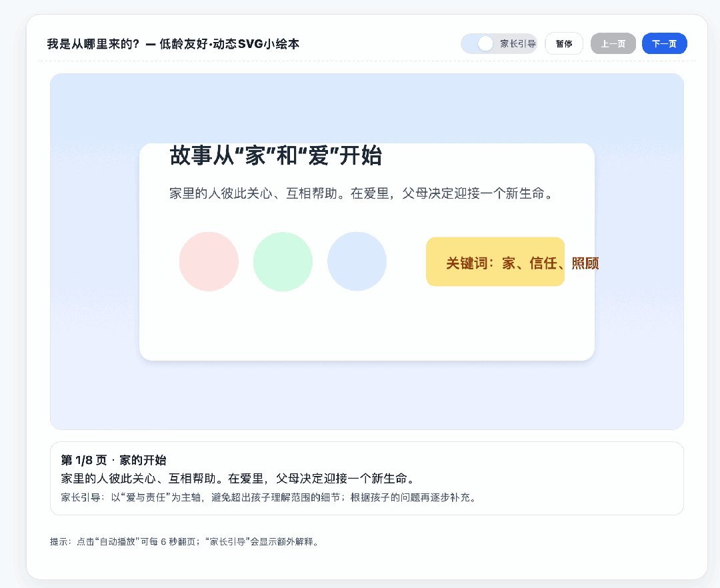Click the 家长引导 note about “爱与责任”
This screenshot has height=588, width=720.
[x=269, y=497]
